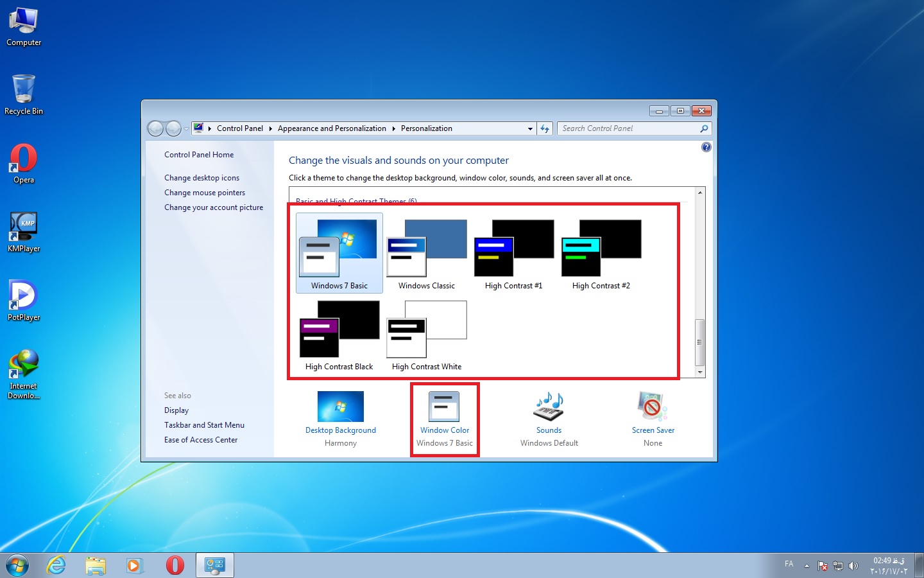Viewport: 924px width, 578px height.
Task: Select the Internet Download Manager desktop shortcut
Action: point(24,374)
